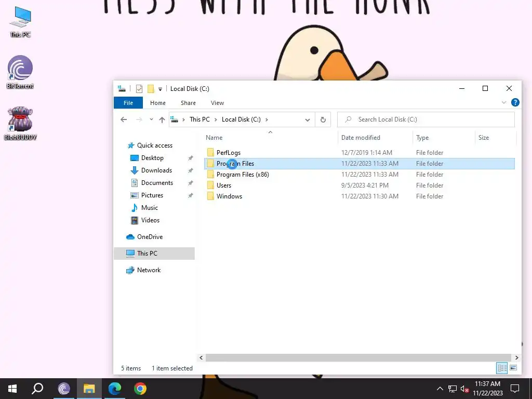Go up one level with up arrow
532x399 pixels.
(162, 119)
